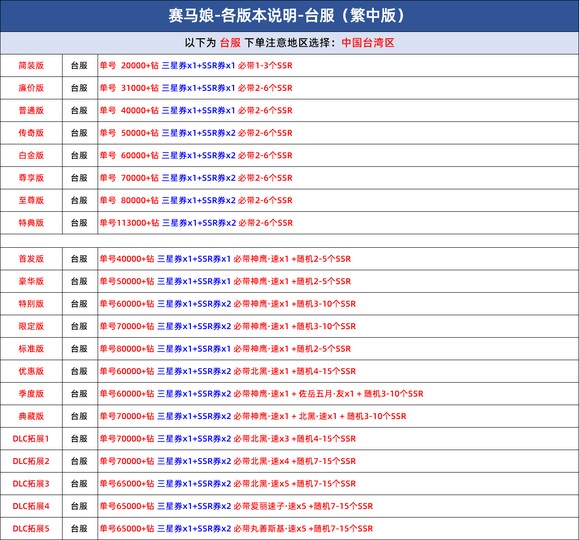Select the 传奇版 row label
579x540 pixels.
coord(31,133)
